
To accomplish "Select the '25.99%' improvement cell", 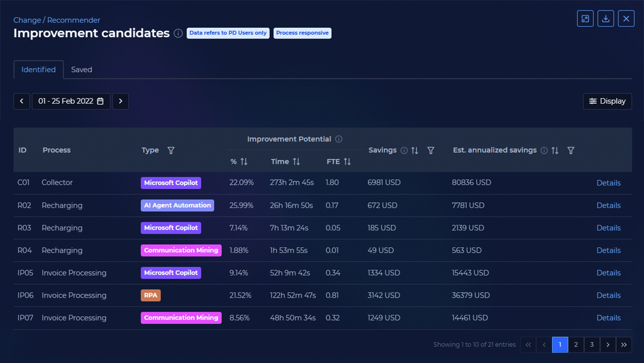I will coord(241,205).
